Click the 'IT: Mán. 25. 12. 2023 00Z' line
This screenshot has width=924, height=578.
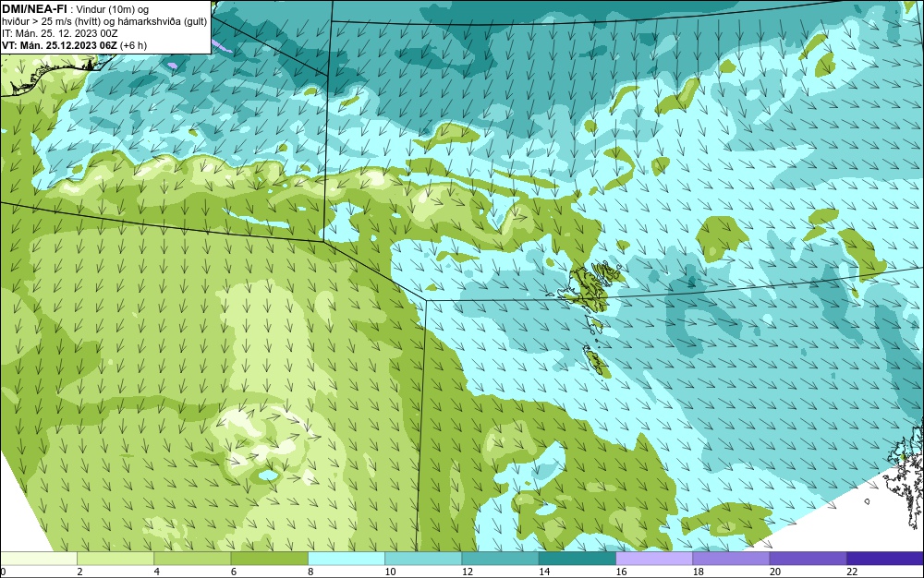click(60, 33)
